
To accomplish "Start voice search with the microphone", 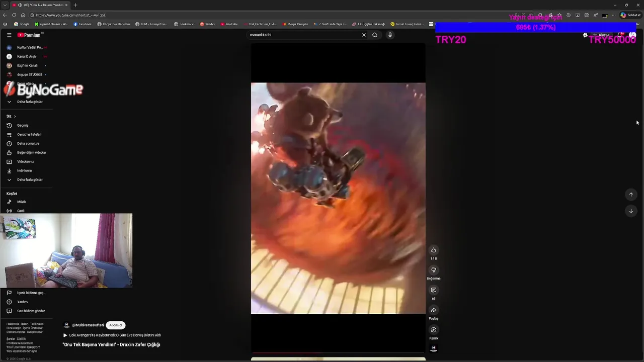I will click(x=390, y=35).
